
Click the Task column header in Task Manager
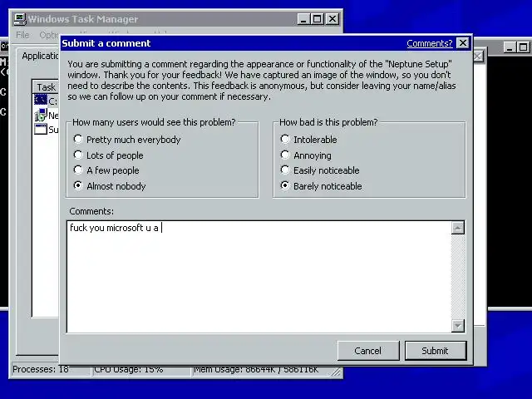[47, 87]
